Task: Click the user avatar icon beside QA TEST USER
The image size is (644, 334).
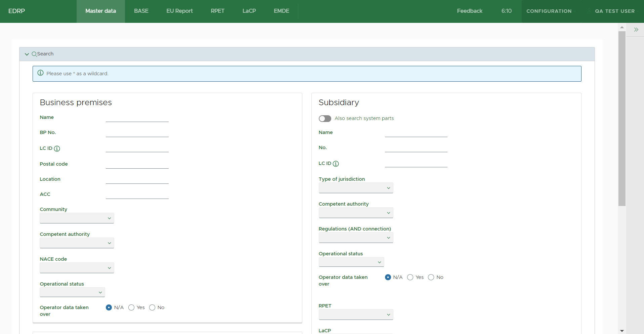Action: tap(589, 11)
